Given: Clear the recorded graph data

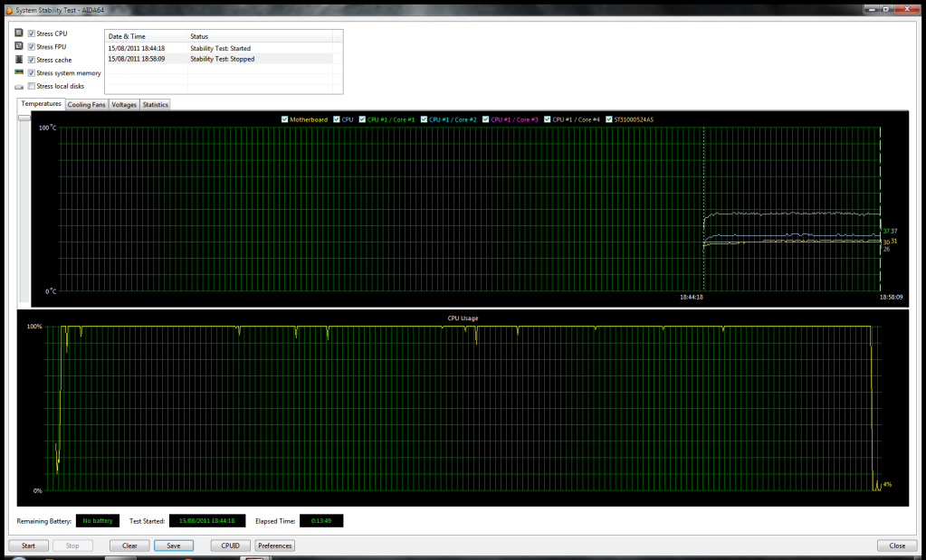Looking at the screenshot, I should coord(129,545).
